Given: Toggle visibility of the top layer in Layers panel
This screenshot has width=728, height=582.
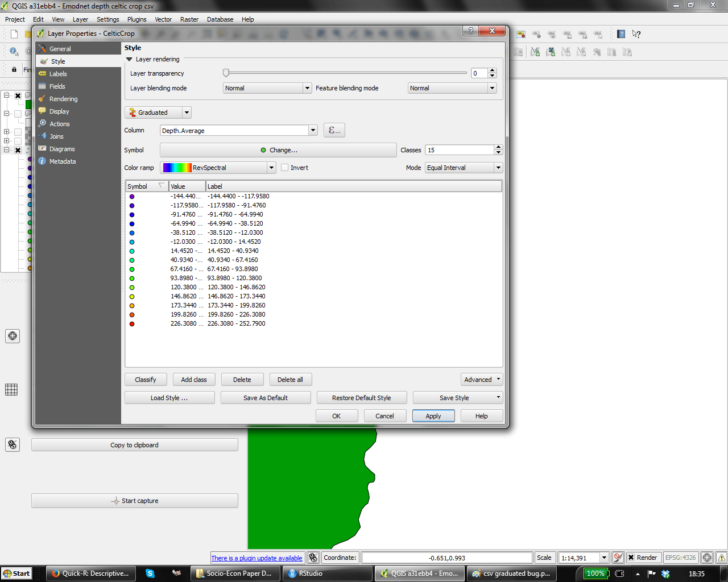Looking at the screenshot, I should pos(18,95).
